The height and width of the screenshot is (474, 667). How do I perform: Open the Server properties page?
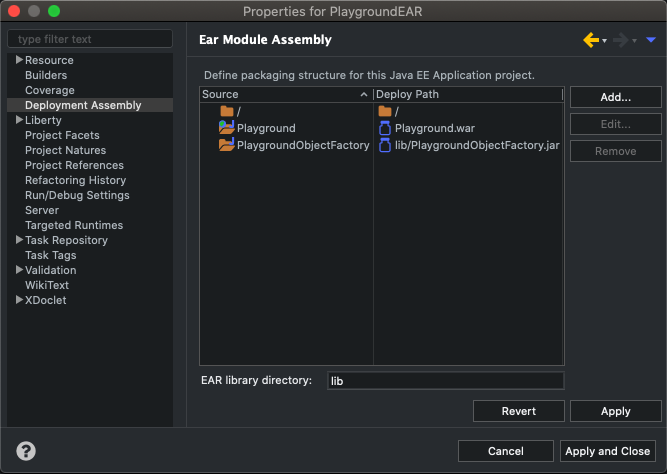[x=42, y=210]
